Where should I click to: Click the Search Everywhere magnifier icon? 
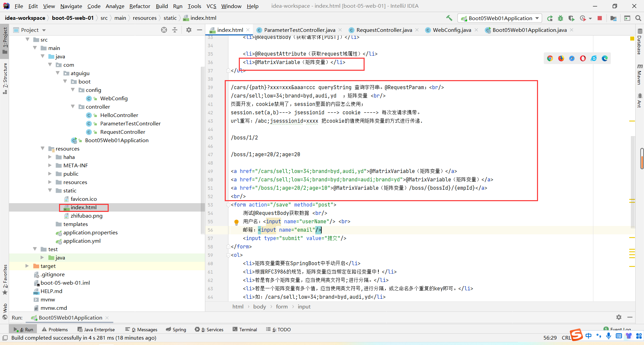point(638,18)
